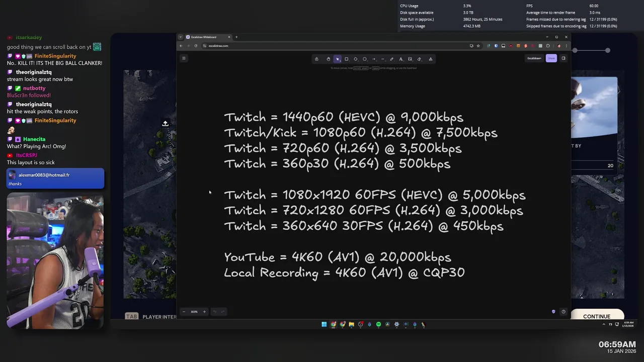Close the Excalidraw Whiteboard tab
Viewport: 644px width, 362px height.
point(229,37)
